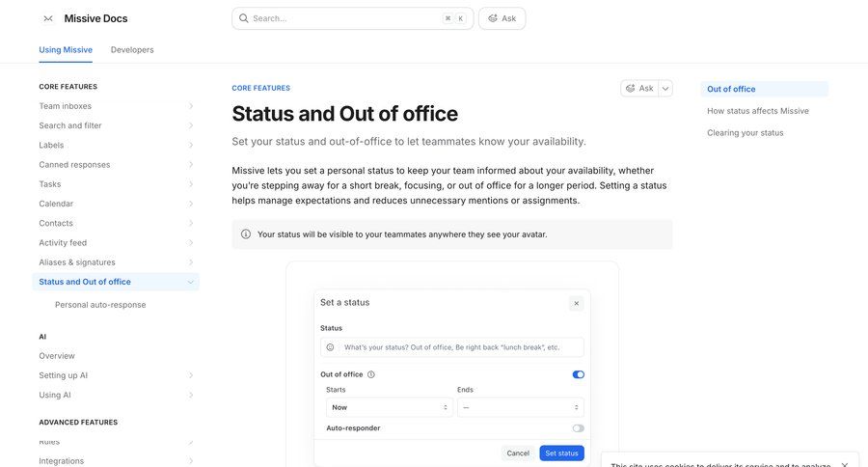Image resolution: width=868 pixels, height=467 pixels.
Task: Dismiss the cookie notice
Action: [844, 464]
